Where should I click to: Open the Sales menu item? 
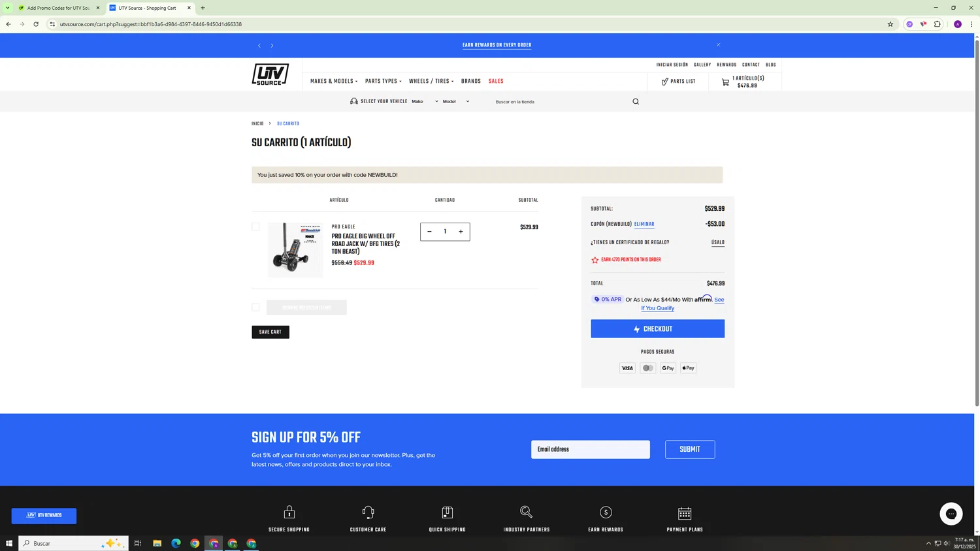pos(496,82)
